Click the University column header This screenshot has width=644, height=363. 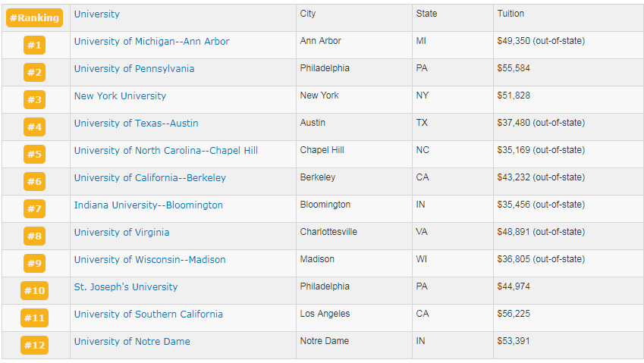click(x=96, y=14)
